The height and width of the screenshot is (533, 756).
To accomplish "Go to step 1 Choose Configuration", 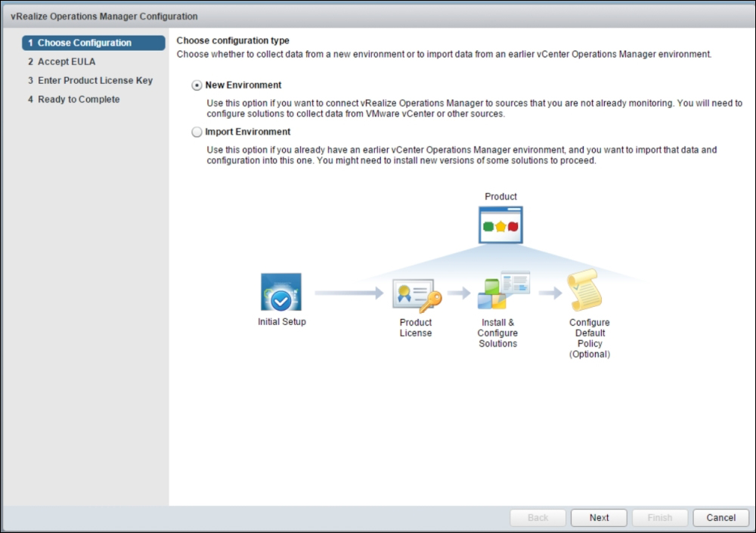I will pos(94,43).
